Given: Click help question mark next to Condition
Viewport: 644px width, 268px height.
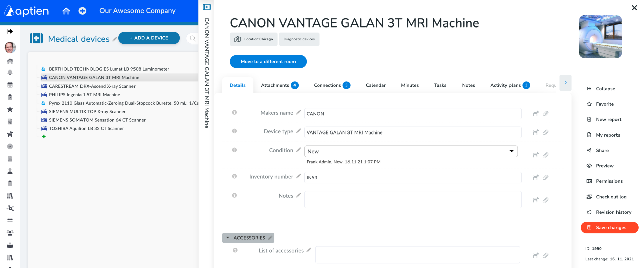Looking at the screenshot, I should (234, 150).
